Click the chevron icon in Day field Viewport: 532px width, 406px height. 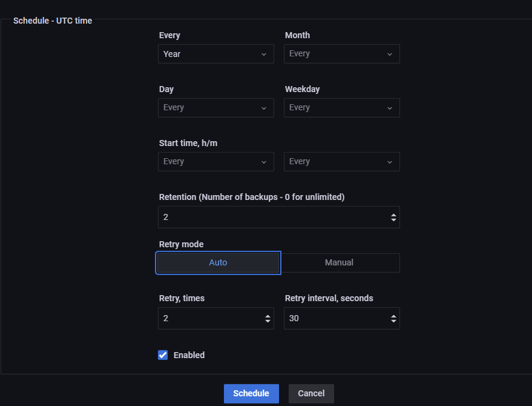point(264,108)
